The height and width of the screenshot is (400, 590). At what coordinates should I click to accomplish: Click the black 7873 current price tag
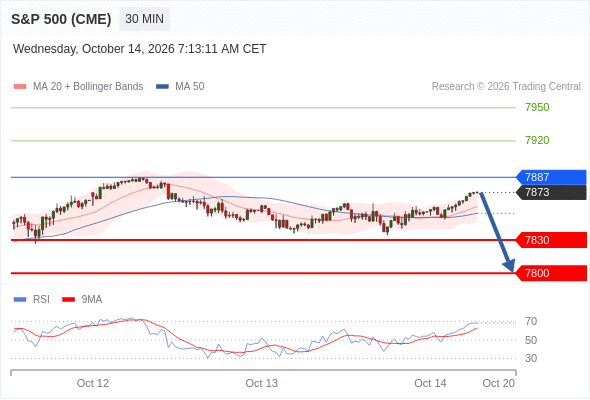coord(551,192)
